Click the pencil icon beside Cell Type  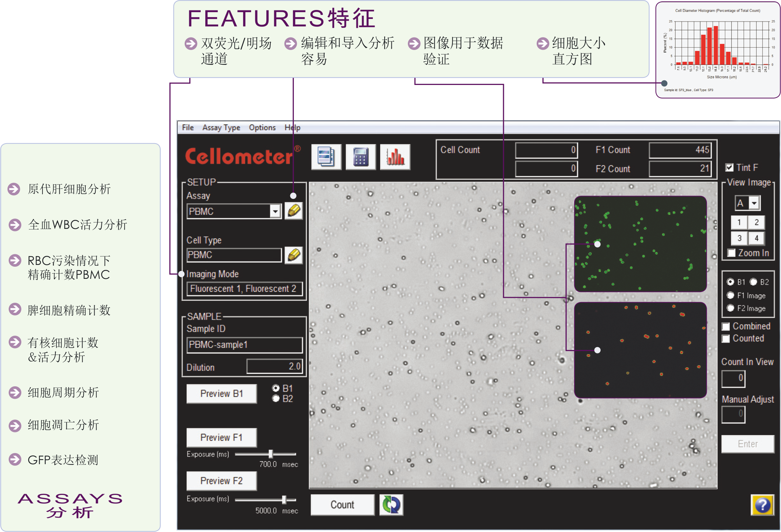pyautogui.click(x=294, y=255)
